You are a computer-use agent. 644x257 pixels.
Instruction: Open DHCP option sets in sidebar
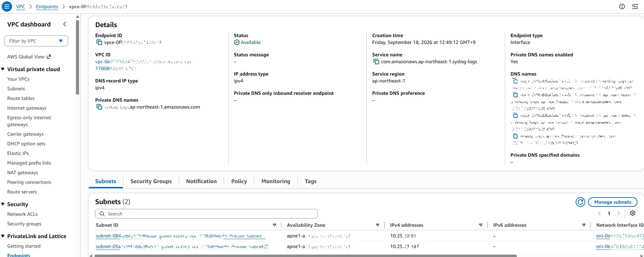[x=26, y=144]
